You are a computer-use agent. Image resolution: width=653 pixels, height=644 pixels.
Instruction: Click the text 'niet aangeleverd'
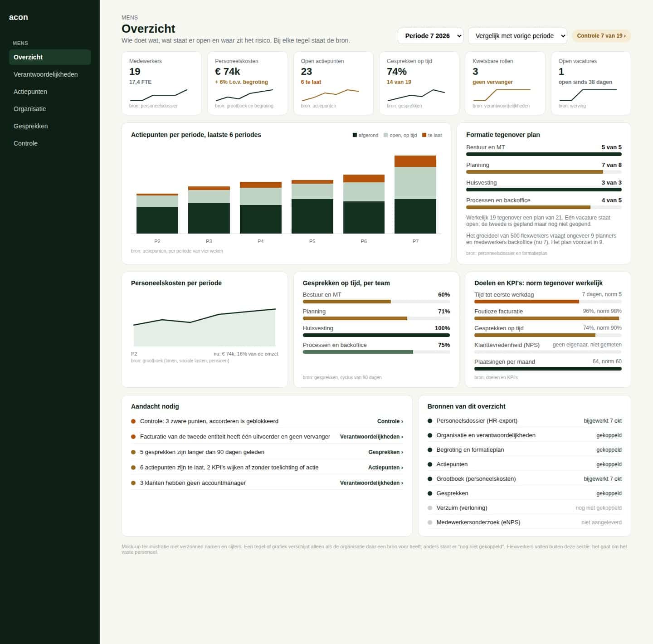(x=601, y=522)
